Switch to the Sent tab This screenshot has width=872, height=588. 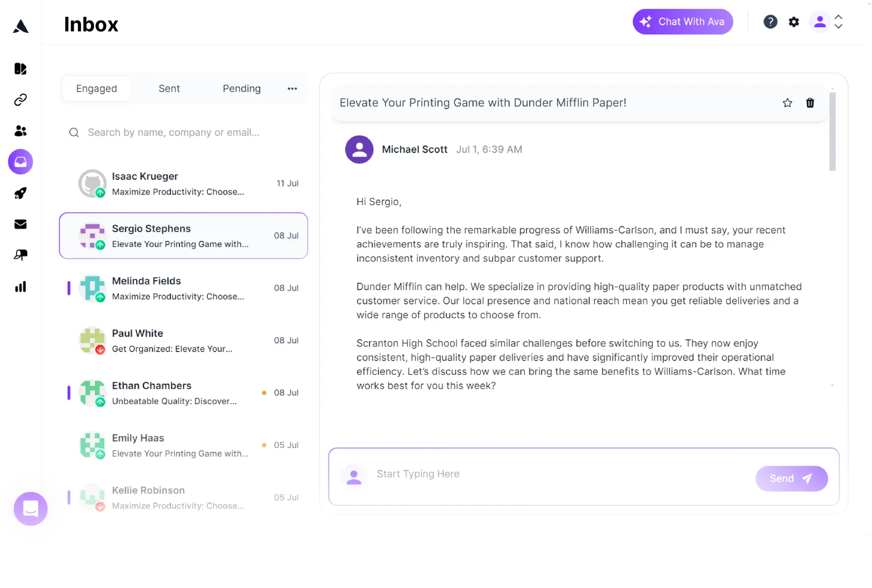169,89
